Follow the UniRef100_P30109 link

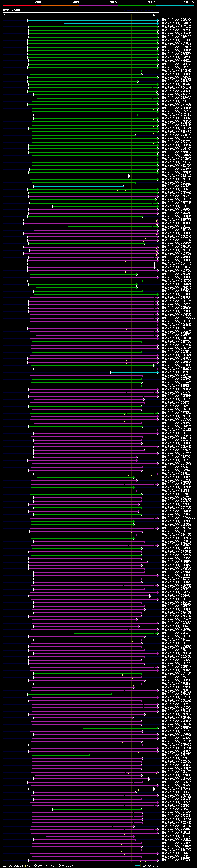click(177, 88)
